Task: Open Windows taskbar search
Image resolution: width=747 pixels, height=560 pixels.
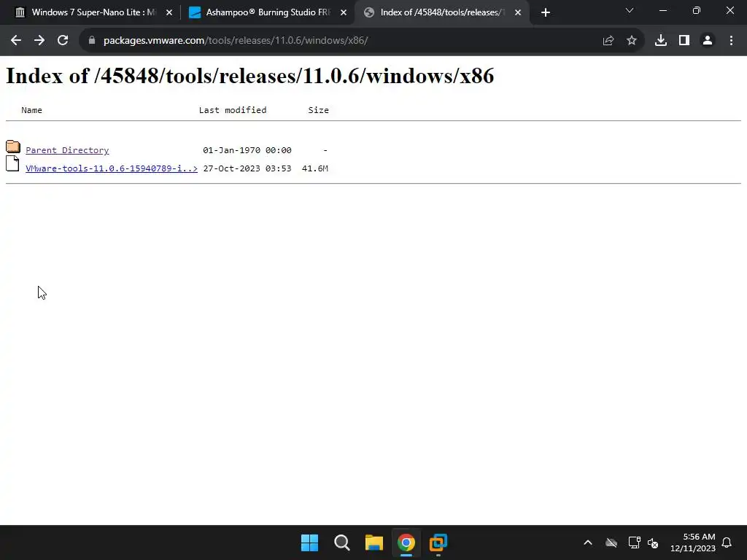Action: [x=341, y=542]
